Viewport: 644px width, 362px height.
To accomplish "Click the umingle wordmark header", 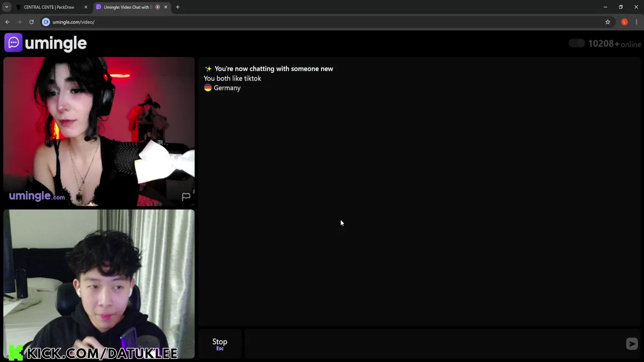I will tap(55, 43).
